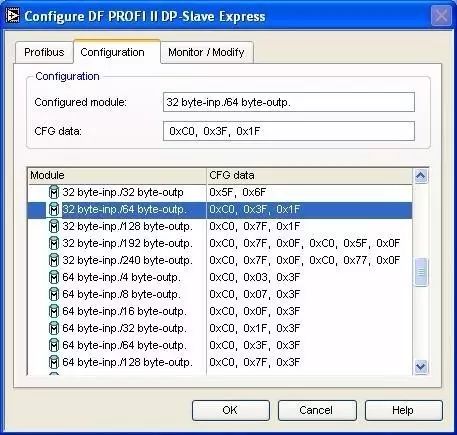Click the LabVIEW icon in the title bar
The image size is (457, 435).
pyautogui.click(x=13, y=16)
